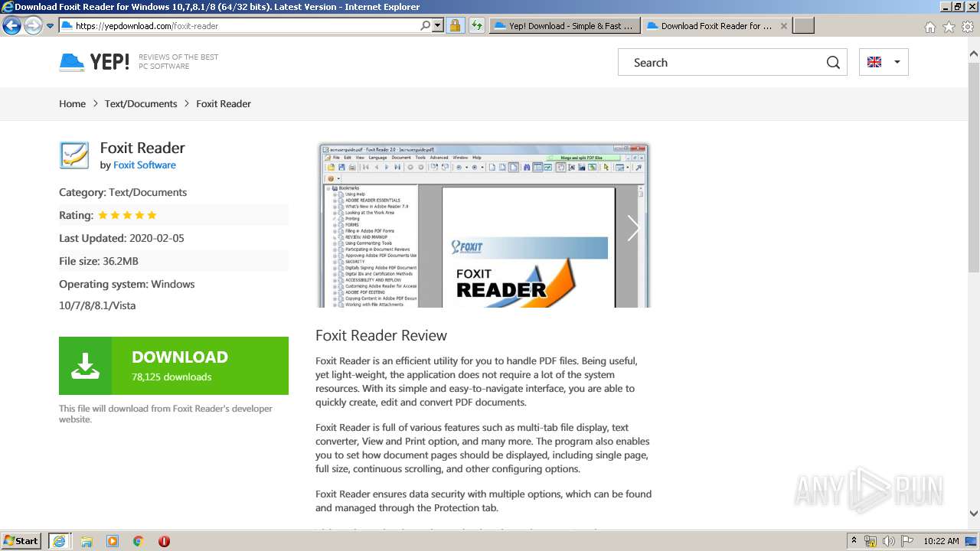Viewport: 980px width, 551px height.
Task: Click the Foxit Reader Review heading
Action: pyautogui.click(x=381, y=336)
